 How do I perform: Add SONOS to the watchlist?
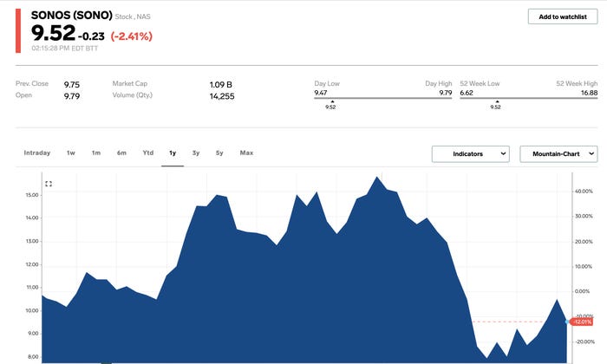(563, 16)
